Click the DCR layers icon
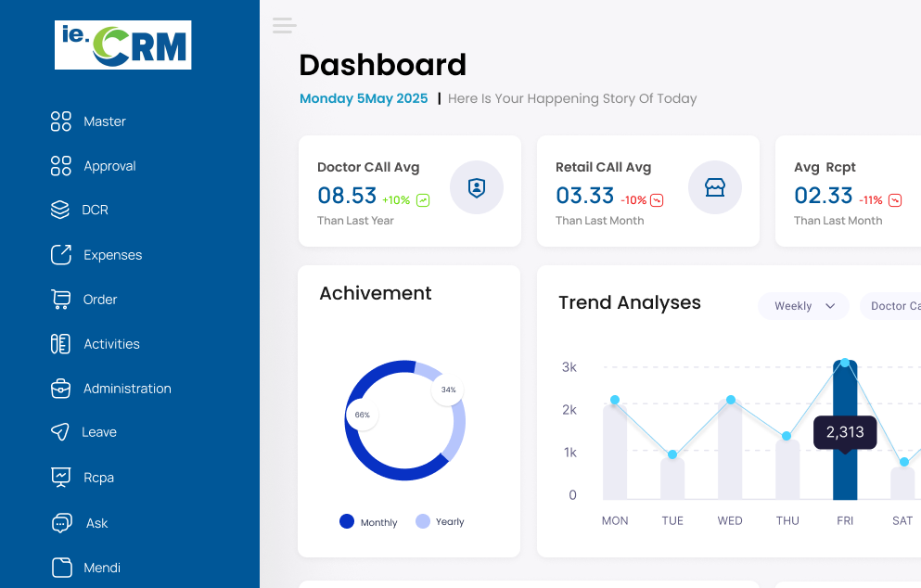Viewport: 921px width, 588px height. (x=60, y=210)
